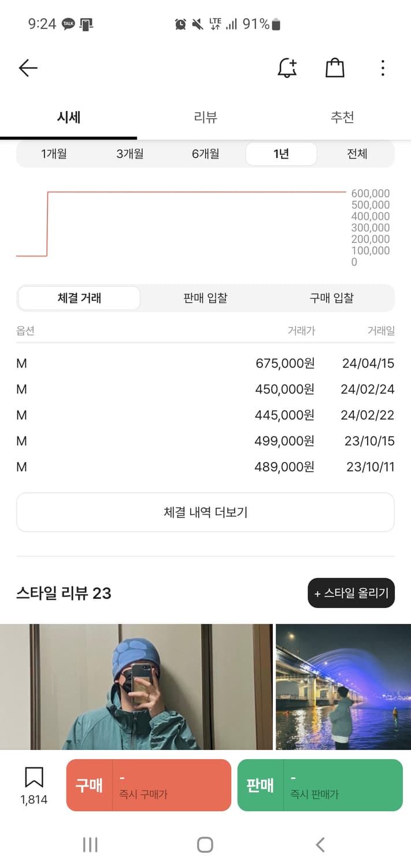Switch to the 판매 입찰 tab

click(205, 297)
